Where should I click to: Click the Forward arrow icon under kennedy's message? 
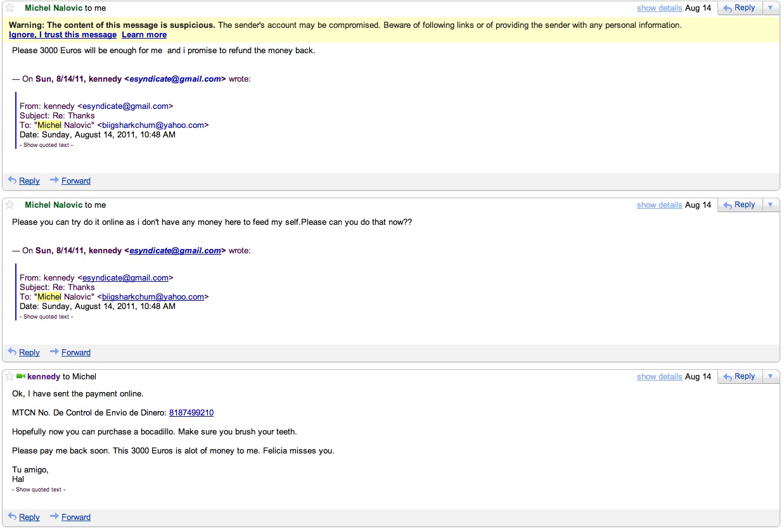pyautogui.click(x=55, y=517)
